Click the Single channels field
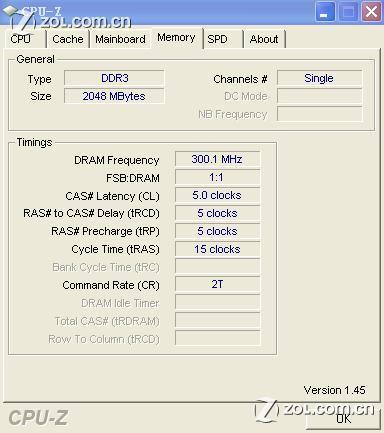 [x=319, y=78]
